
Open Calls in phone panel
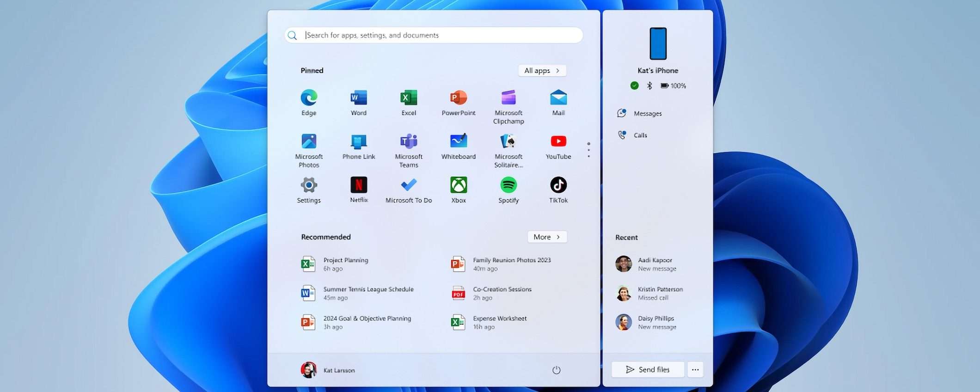pos(632,135)
